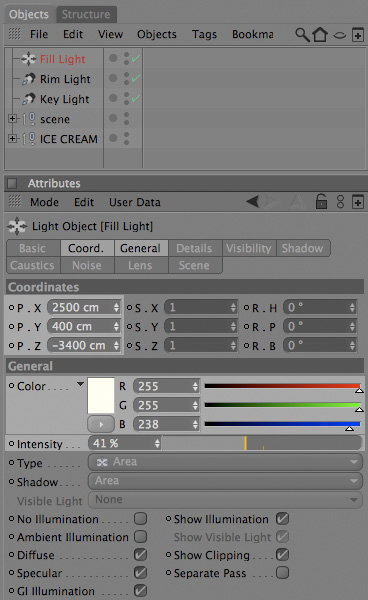Image resolution: width=368 pixels, height=600 pixels.
Task: Toggle the lock icon in Attributes panel
Action: pyautogui.click(x=321, y=201)
